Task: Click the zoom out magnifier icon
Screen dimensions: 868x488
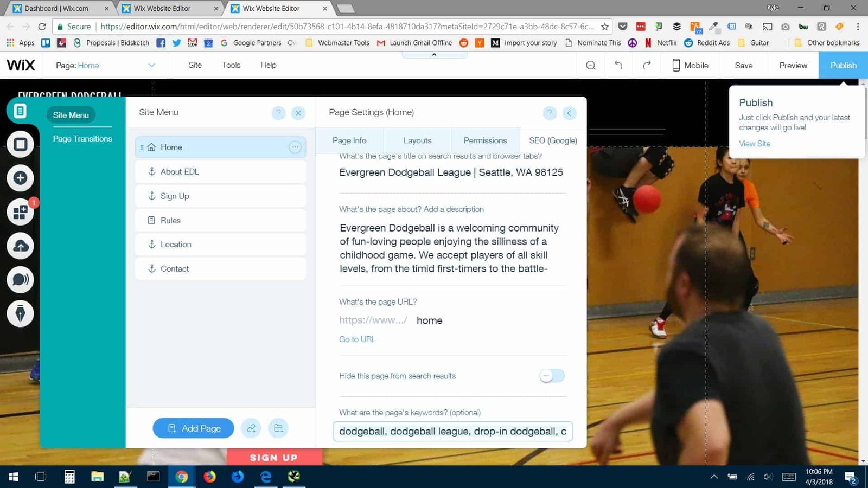Action: 591,65
